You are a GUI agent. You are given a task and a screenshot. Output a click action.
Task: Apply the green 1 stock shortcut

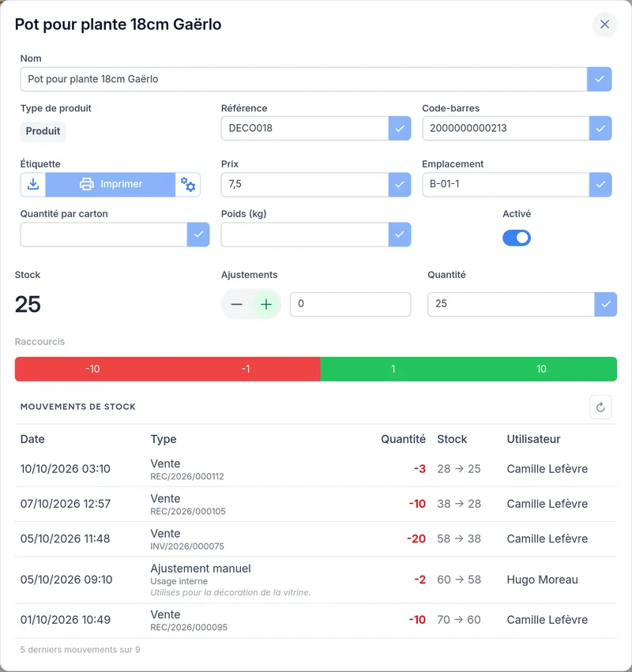coord(393,369)
